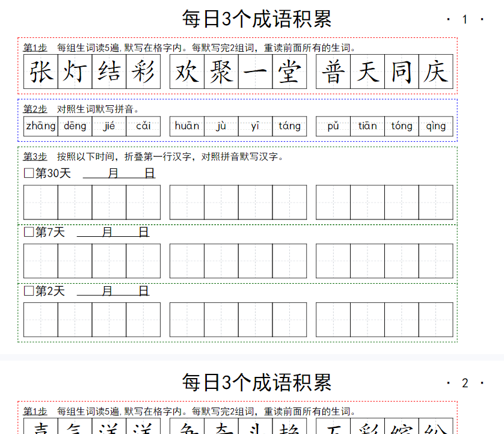Click the date blank beside 第30天
This screenshot has height=434, width=504.
(x=119, y=174)
